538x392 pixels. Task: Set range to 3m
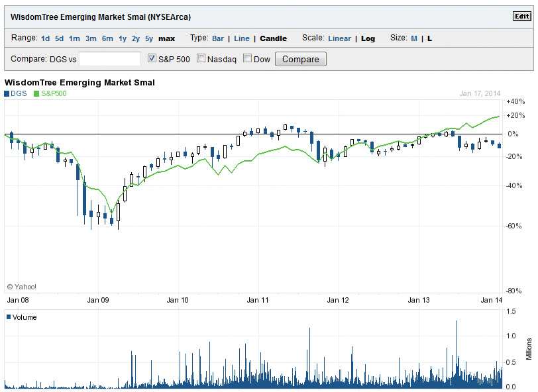[91, 38]
